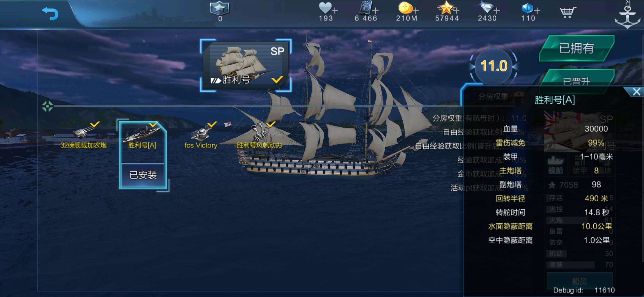The image size is (644, 297).
Task: Click the green 已拥有 owned button
Action: click(576, 48)
